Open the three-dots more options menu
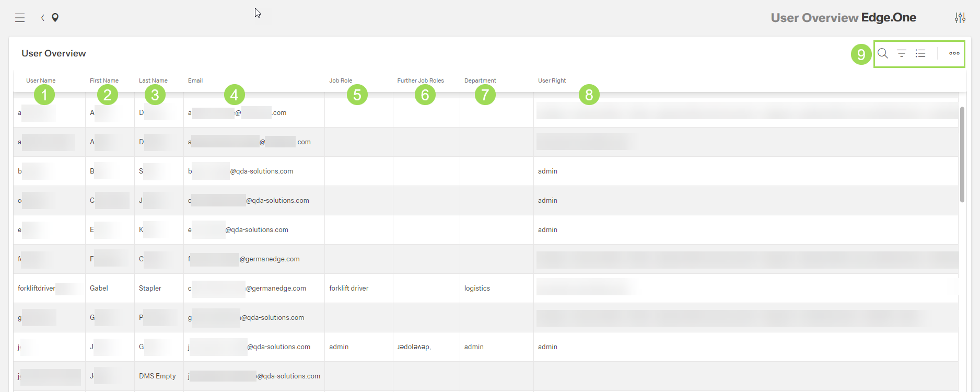This screenshot has width=980, height=392. click(x=954, y=53)
